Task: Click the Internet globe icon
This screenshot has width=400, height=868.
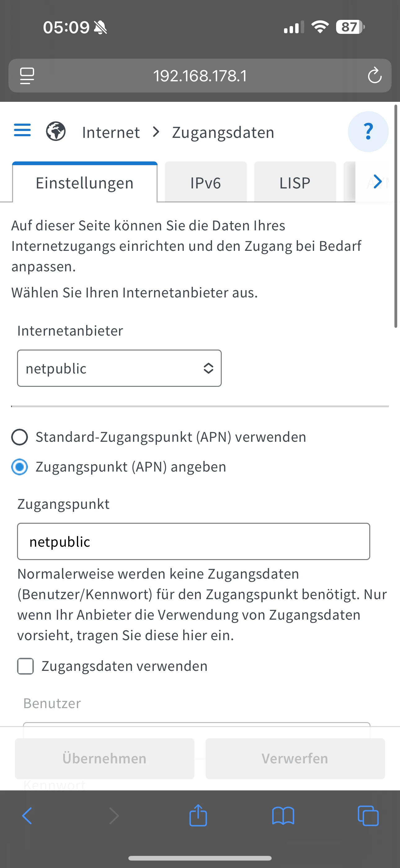Action: point(56,131)
